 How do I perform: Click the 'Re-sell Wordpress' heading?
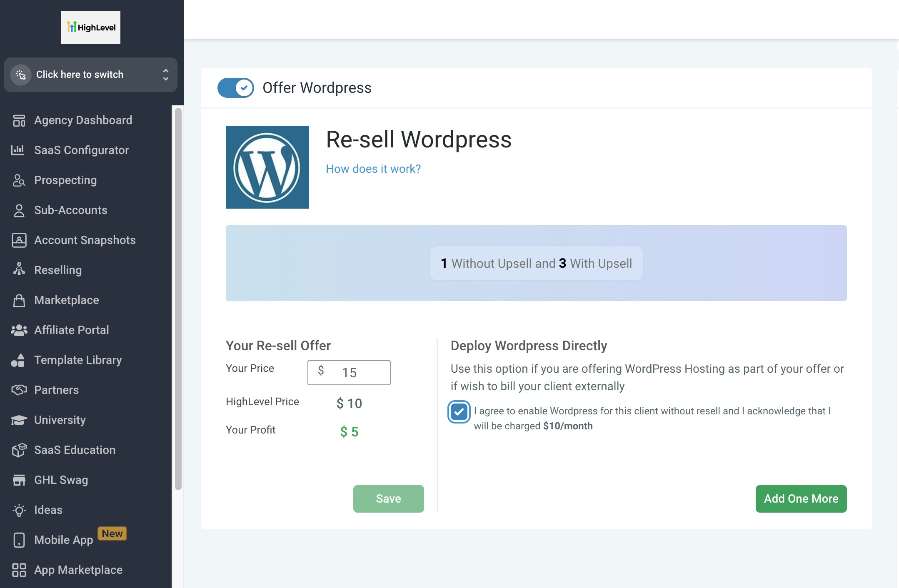tap(419, 140)
